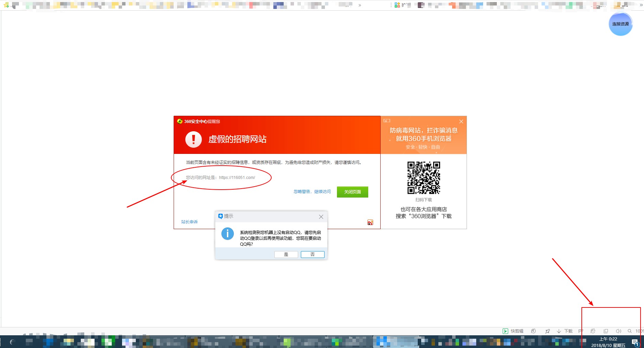Click the flag icon in status bar
Viewport: 644px width, 348px height.
click(x=581, y=331)
